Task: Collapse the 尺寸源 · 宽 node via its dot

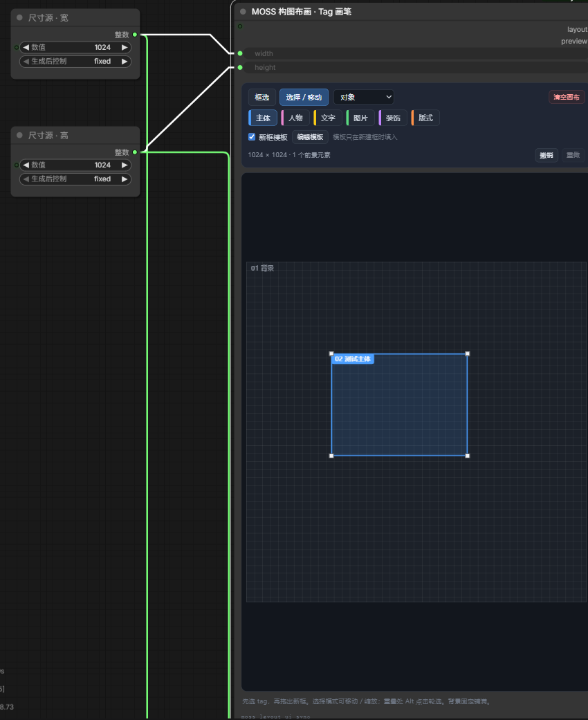Action: (19, 17)
